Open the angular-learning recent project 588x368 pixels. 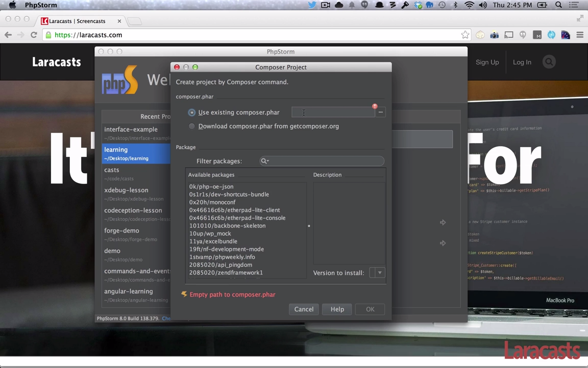136,295
